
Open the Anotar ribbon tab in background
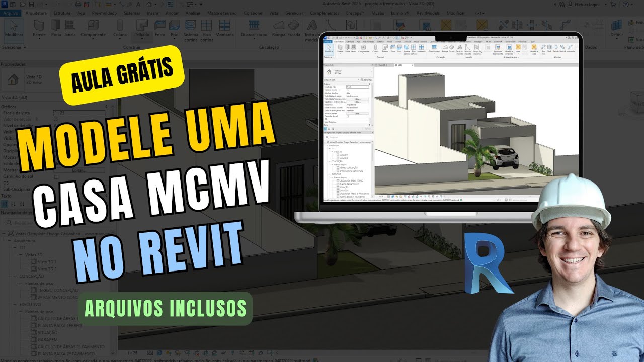click(x=172, y=13)
